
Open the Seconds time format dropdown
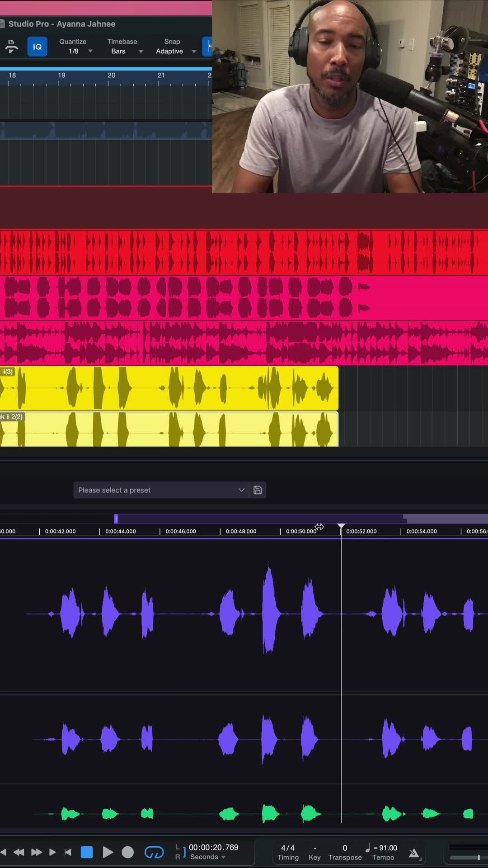(208, 857)
